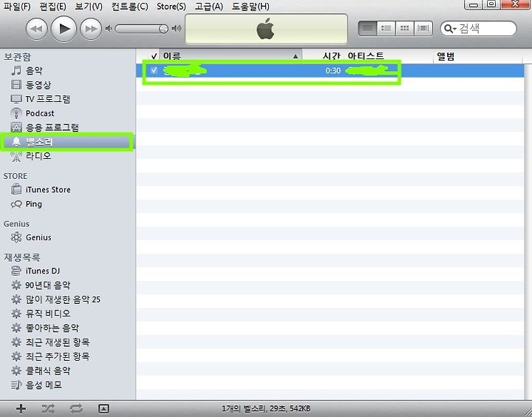Click the 0:30 duration cell
Screen dimensions: 532x417
[332, 71]
